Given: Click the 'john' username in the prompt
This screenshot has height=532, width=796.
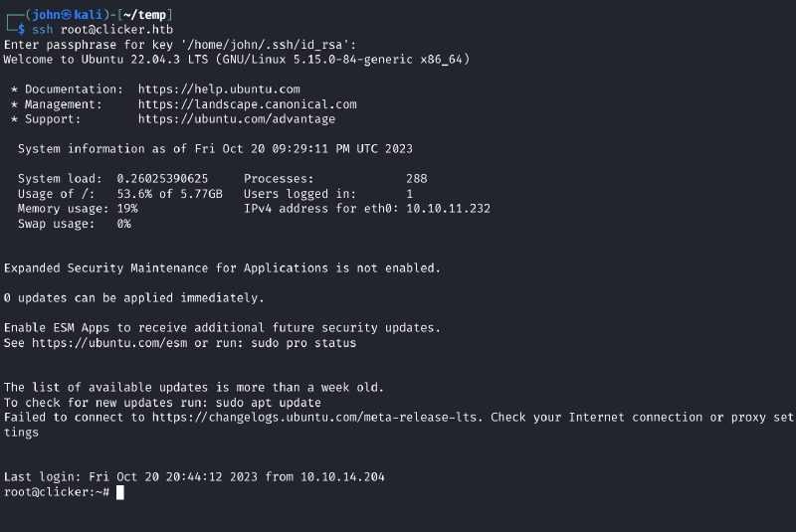Looking at the screenshot, I should [46, 15].
